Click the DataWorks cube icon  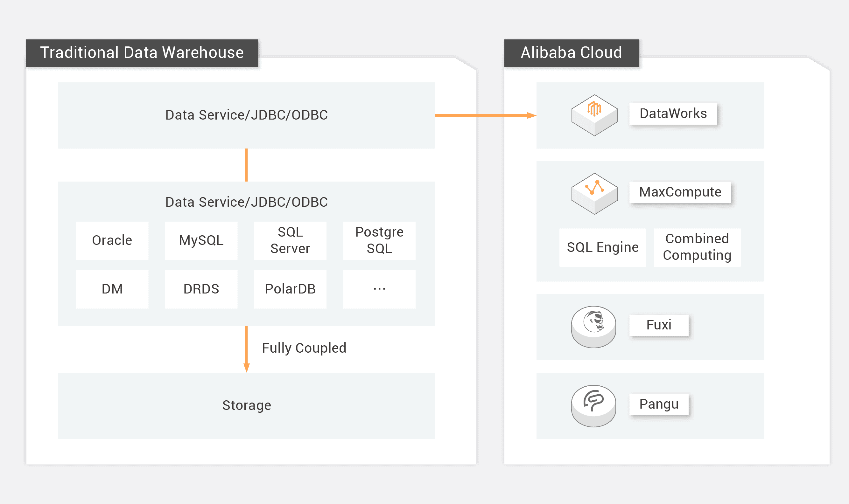[594, 115]
